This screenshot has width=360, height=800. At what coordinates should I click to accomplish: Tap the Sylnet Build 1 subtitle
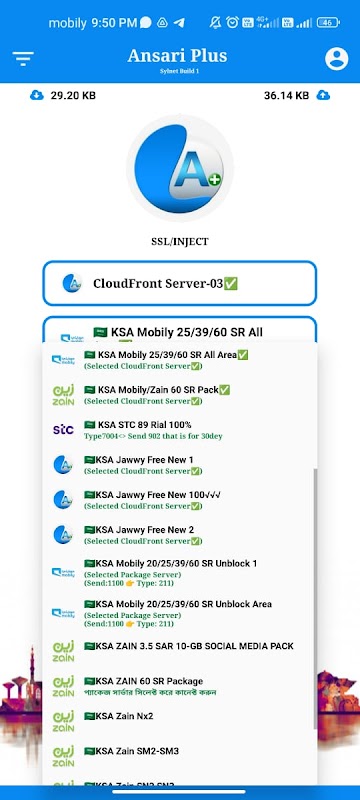178,71
